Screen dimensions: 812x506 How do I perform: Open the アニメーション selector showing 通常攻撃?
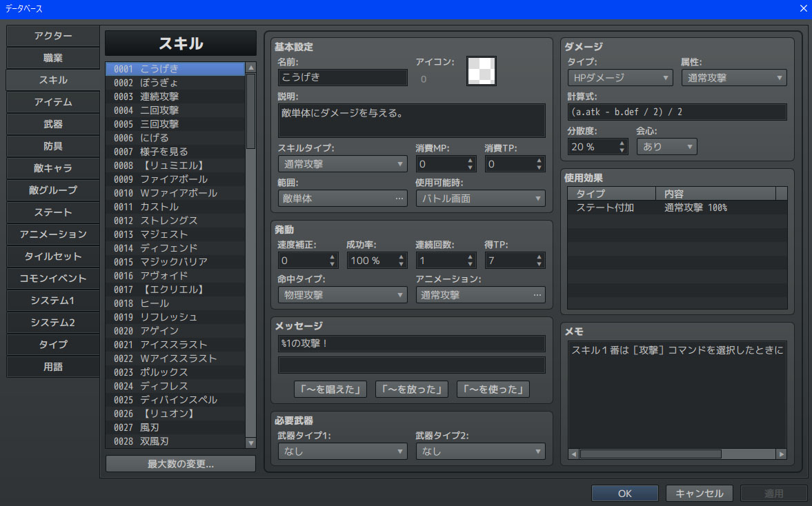481,295
